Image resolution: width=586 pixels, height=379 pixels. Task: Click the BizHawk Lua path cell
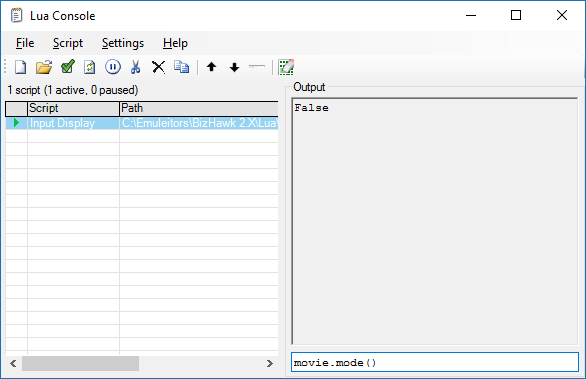pyautogui.click(x=199, y=123)
